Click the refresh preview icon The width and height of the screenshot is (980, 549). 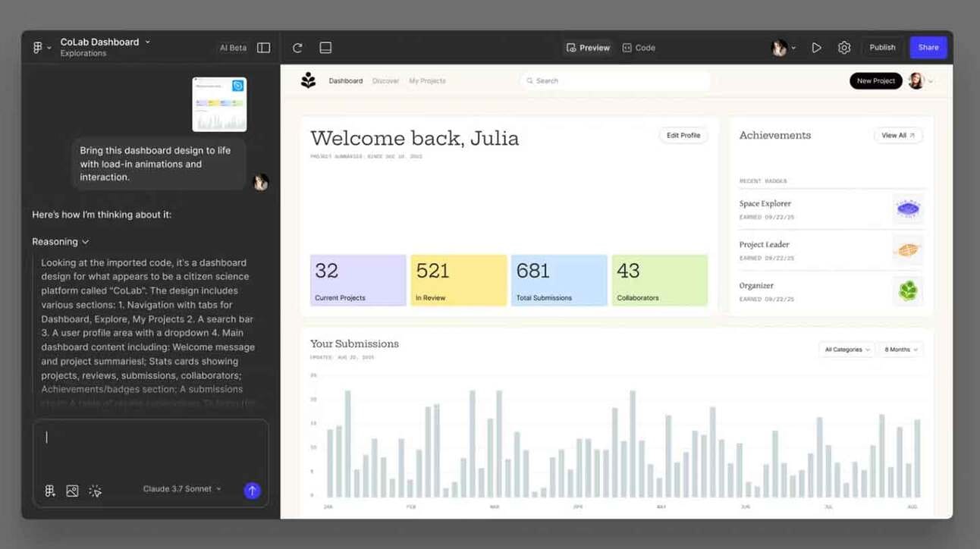point(297,48)
